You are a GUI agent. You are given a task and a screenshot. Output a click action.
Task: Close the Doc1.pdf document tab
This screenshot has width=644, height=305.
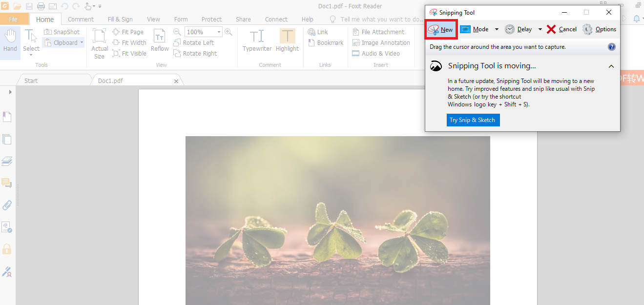pos(176,81)
